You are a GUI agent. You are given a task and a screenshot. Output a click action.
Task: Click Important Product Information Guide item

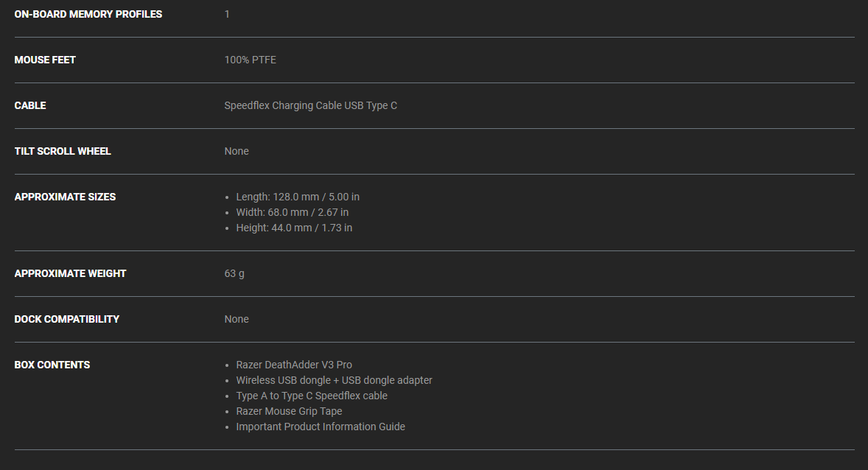[x=321, y=427]
